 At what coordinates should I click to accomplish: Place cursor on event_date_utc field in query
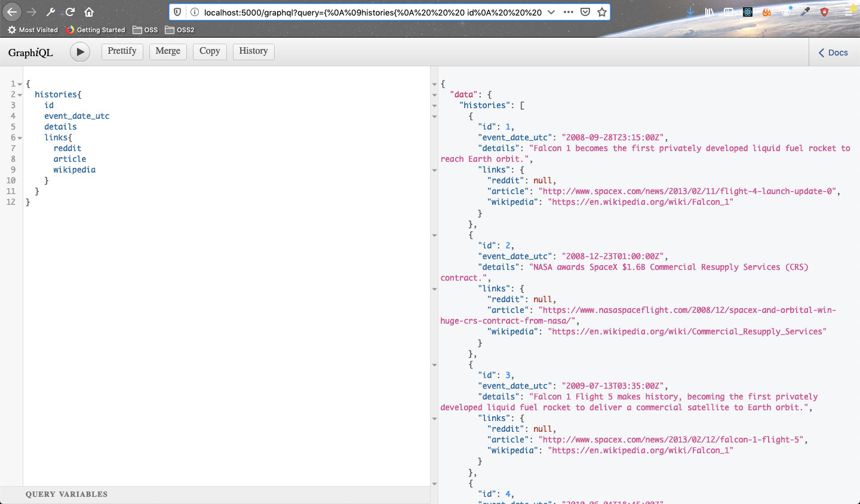pyautogui.click(x=77, y=116)
